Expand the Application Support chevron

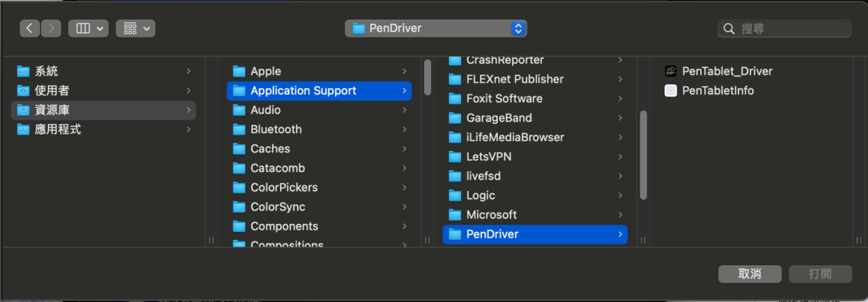pos(405,91)
